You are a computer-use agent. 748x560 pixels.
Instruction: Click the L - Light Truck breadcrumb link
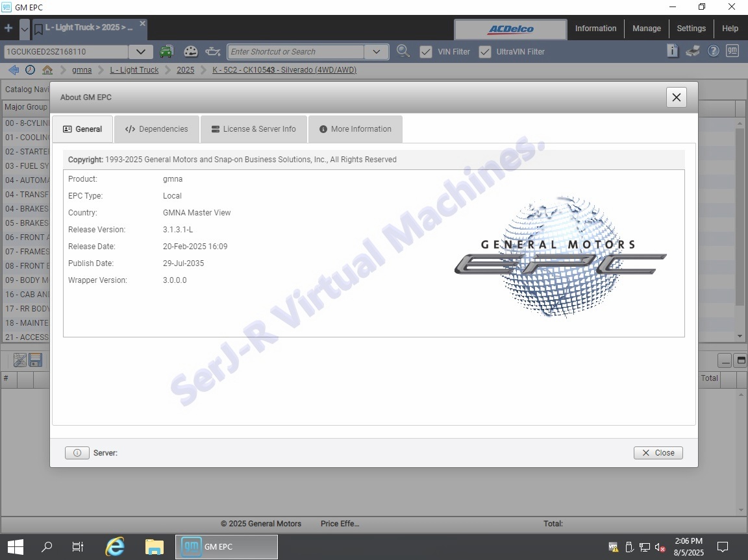(134, 70)
